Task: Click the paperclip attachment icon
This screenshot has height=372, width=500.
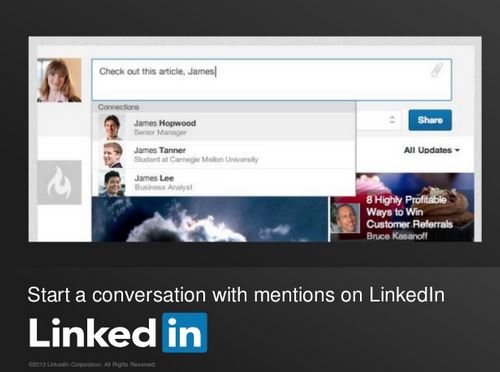Action: click(437, 70)
